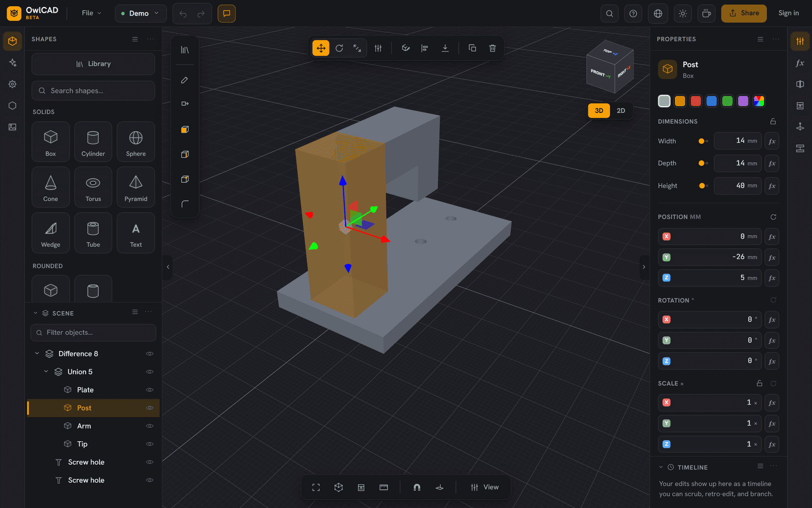
Task: Click the fit view frame icon
Action: (x=316, y=487)
